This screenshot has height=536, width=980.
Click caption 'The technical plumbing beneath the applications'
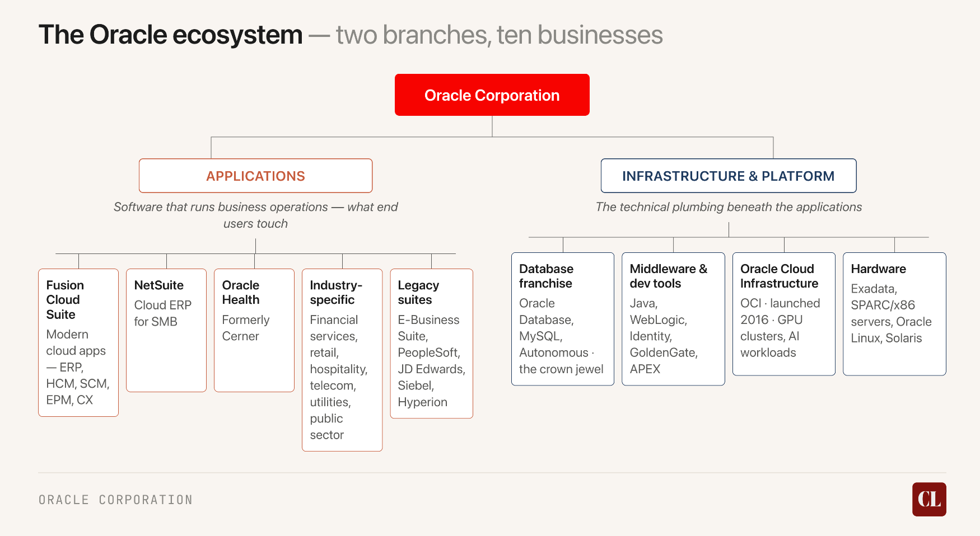729,207
